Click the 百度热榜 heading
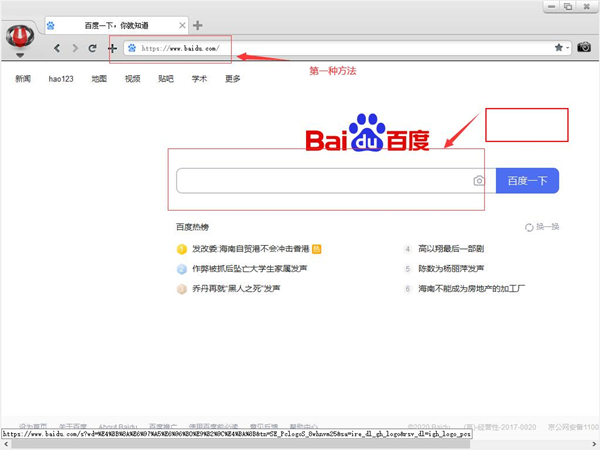Viewport: 600px width, 450px height. pyautogui.click(x=192, y=227)
